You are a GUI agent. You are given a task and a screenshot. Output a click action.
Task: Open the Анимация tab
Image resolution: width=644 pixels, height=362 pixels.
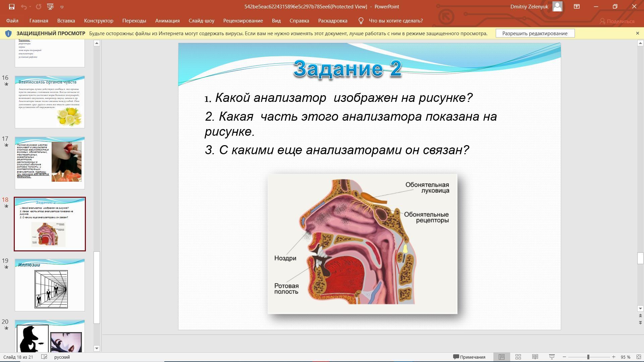click(167, 21)
